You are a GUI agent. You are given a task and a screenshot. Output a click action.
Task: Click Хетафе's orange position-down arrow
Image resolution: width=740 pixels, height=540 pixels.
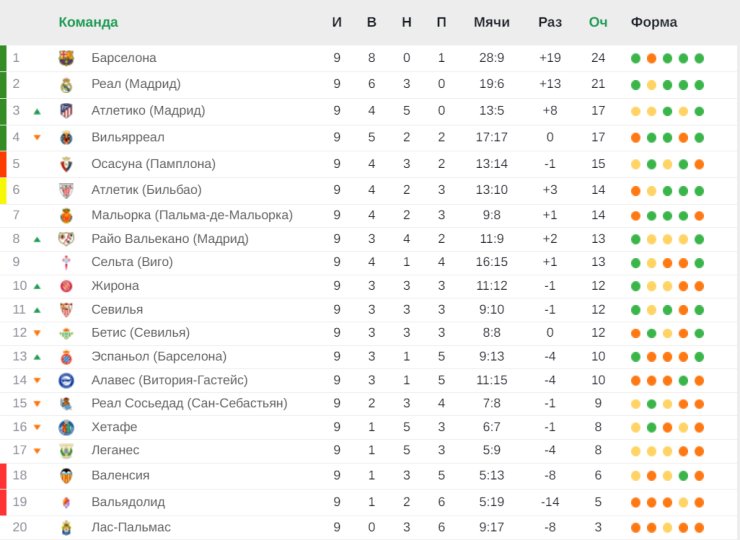coord(37,428)
